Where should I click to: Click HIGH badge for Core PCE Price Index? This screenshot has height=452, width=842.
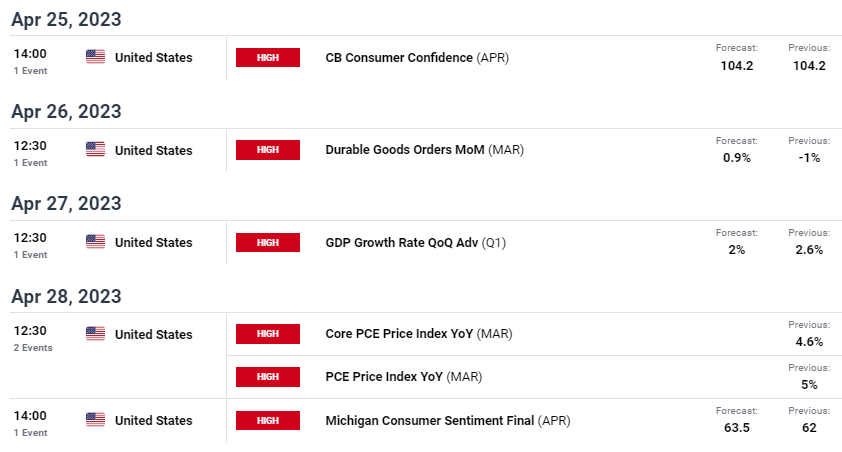point(268,334)
